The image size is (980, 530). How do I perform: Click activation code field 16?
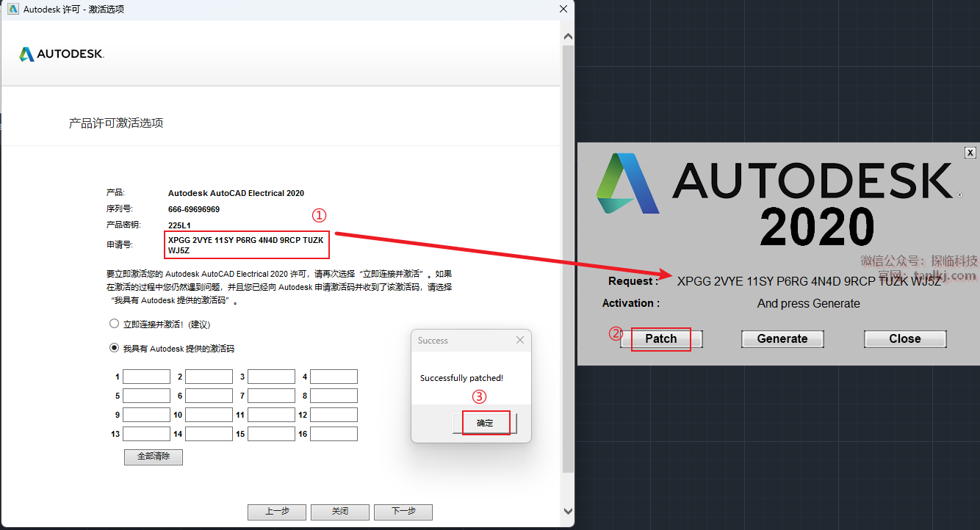pyautogui.click(x=334, y=434)
